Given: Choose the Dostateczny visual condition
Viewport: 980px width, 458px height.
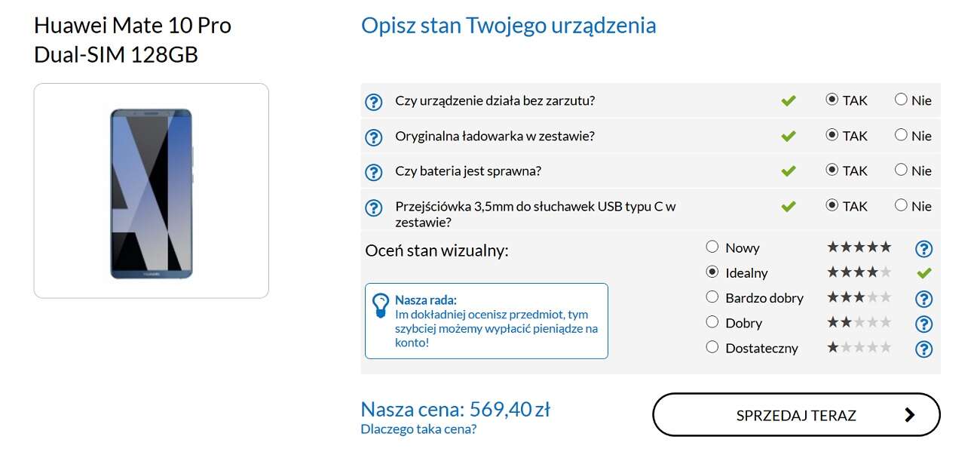Looking at the screenshot, I should coord(712,347).
